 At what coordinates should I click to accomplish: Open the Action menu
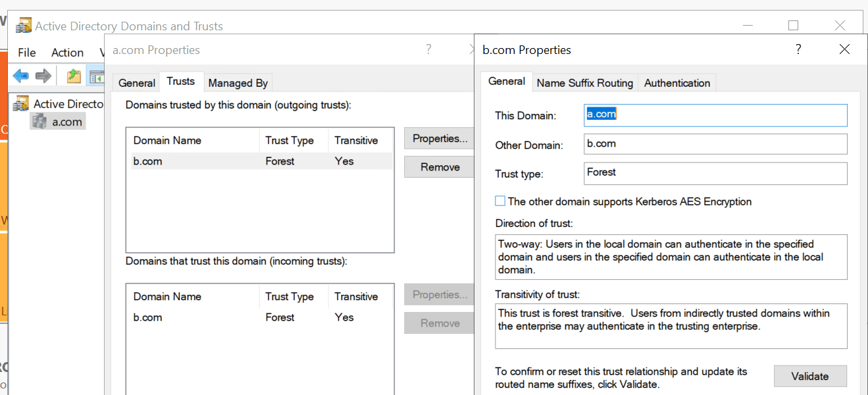[68, 53]
